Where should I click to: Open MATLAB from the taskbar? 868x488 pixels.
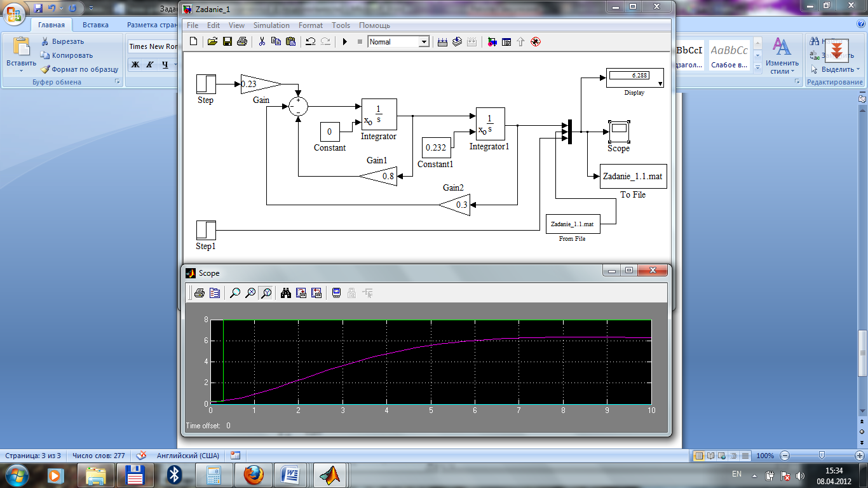pos(330,475)
